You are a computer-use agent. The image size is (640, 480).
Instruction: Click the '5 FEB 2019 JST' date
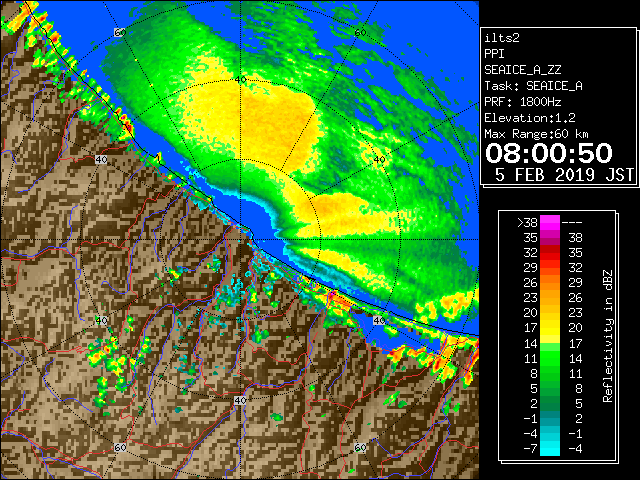[564, 175]
